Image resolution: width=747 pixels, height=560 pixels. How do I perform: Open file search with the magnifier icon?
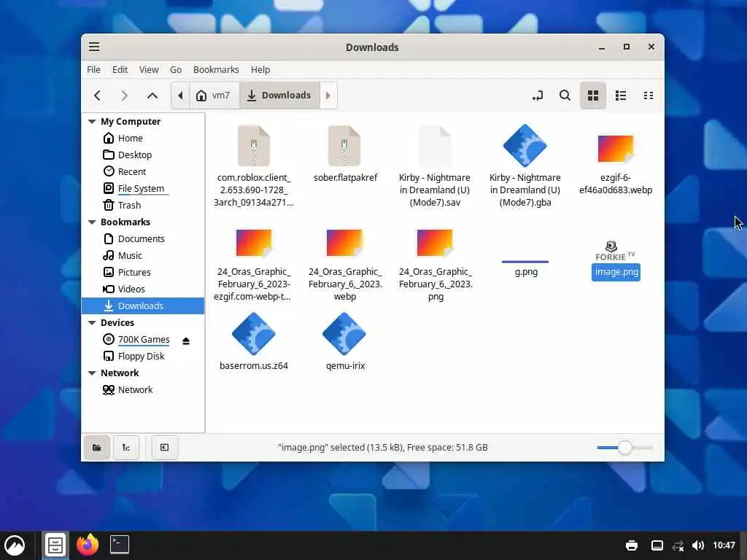[565, 96]
